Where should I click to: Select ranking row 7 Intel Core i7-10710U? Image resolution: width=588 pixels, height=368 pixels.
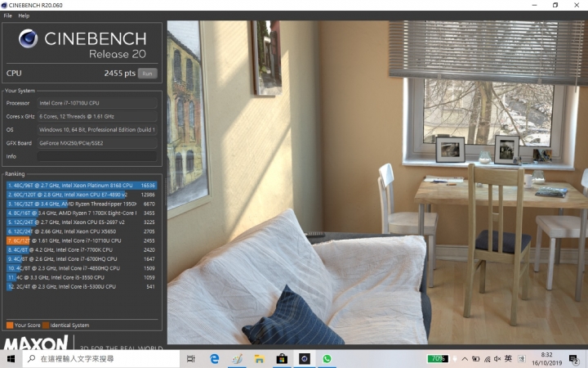click(82, 240)
